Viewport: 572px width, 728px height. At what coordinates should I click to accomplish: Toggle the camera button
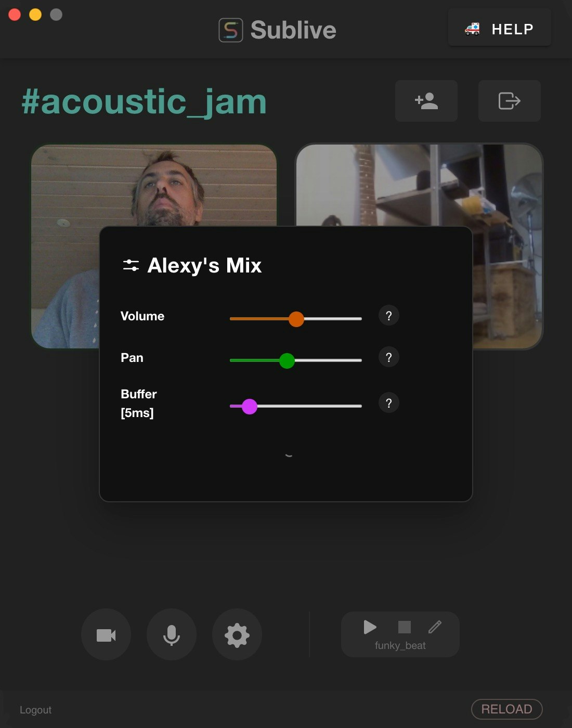106,635
